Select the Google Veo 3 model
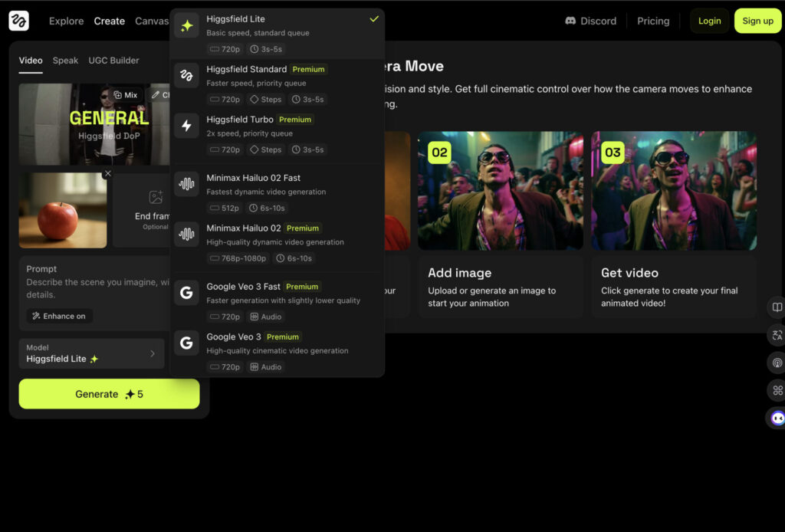Image resolution: width=785 pixels, height=532 pixels. 277,351
